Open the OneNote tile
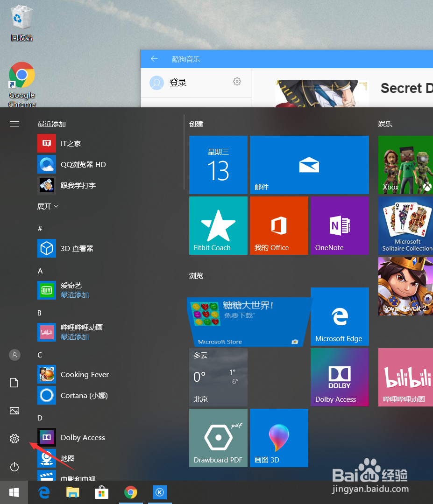 (340, 225)
